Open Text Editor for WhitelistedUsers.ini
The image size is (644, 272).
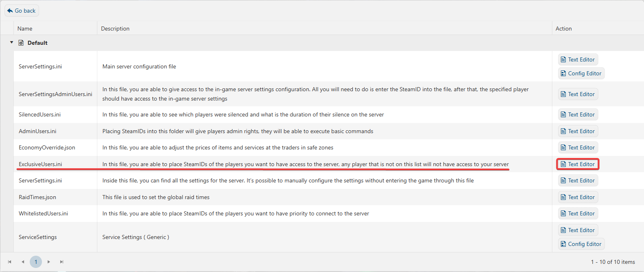pos(578,213)
